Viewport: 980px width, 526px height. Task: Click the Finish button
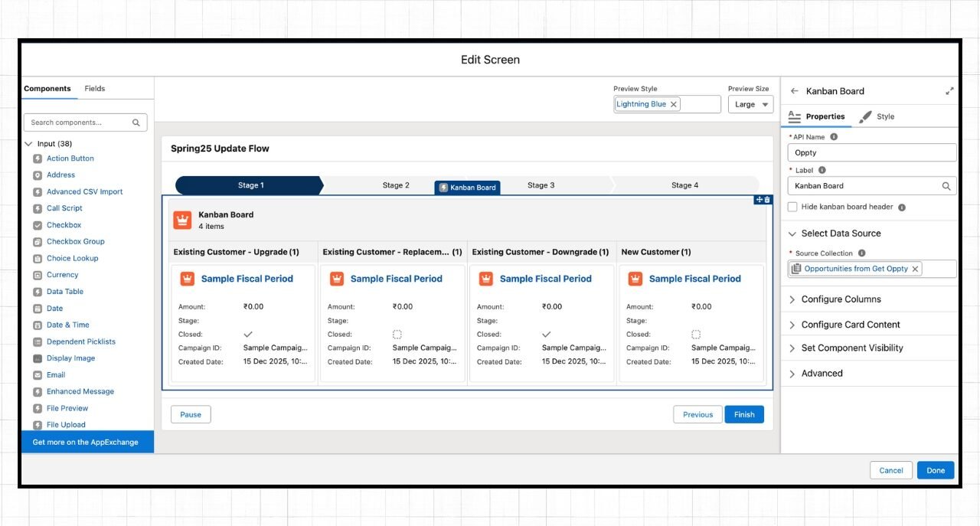pos(743,413)
